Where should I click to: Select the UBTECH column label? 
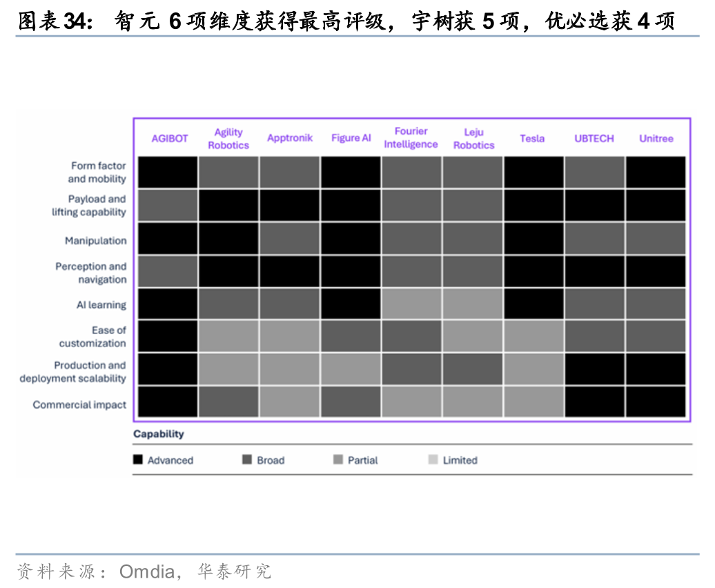click(x=594, y=138)
